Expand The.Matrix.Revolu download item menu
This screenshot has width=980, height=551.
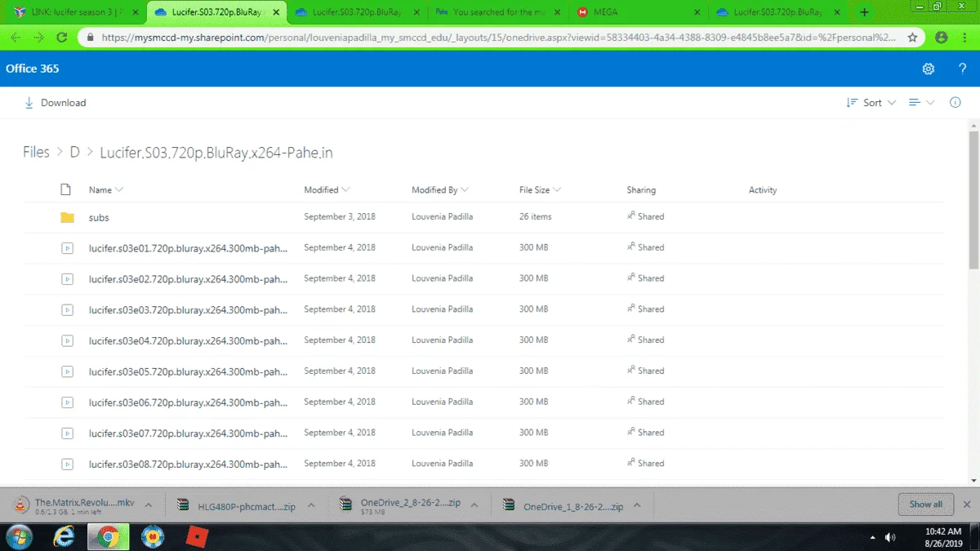[x=149, y=505]
